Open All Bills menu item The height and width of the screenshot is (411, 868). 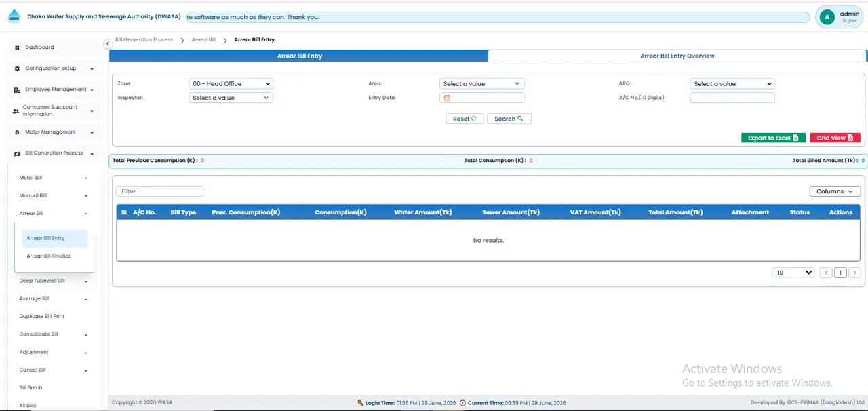(28, 406)
